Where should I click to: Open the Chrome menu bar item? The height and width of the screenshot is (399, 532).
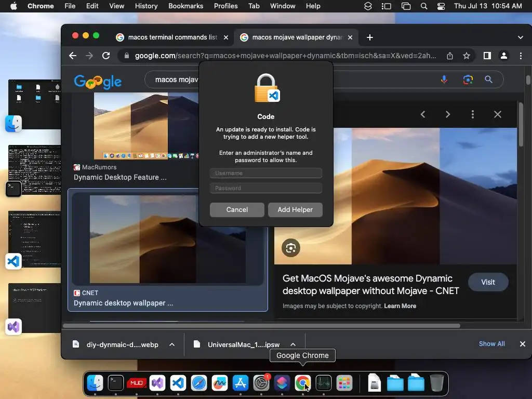(x=41, y=6)
